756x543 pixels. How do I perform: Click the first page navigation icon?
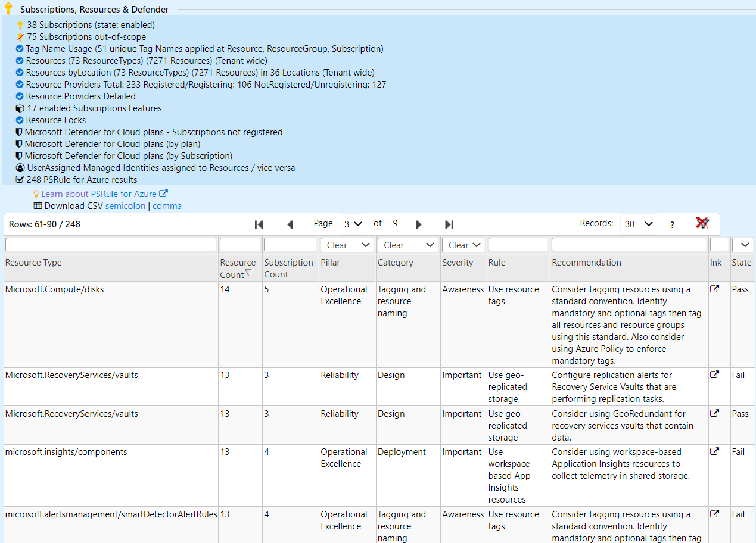click(x=259, y=224)
